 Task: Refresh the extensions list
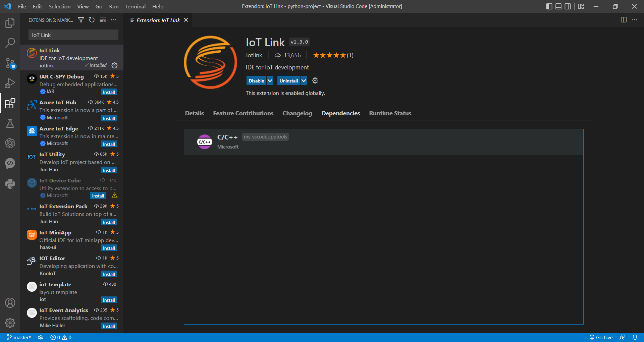(92, 20)
